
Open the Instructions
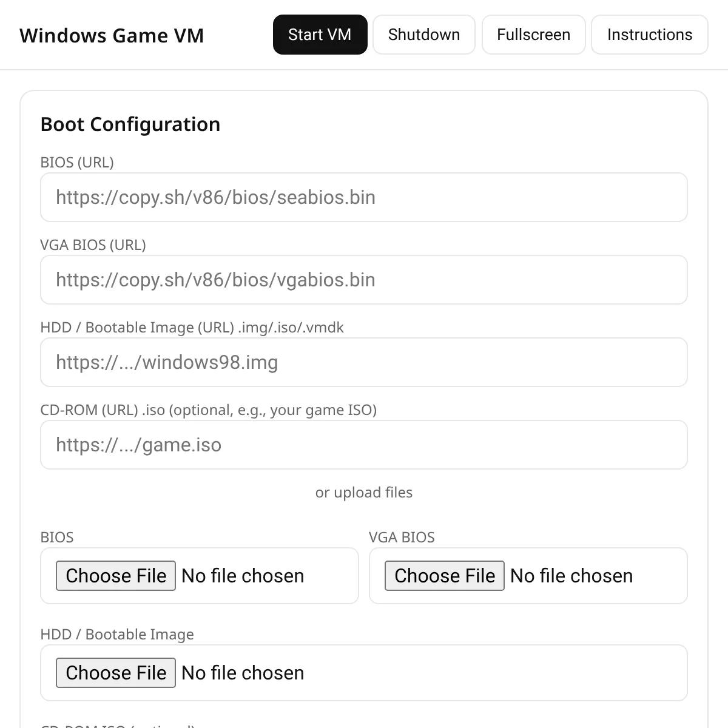point(649,35)
